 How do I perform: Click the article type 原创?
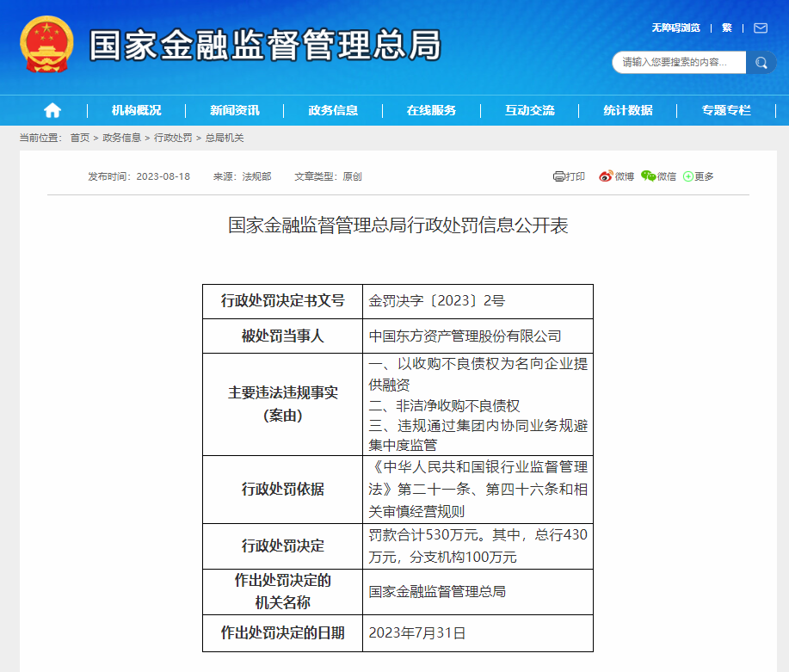(352, 176)
